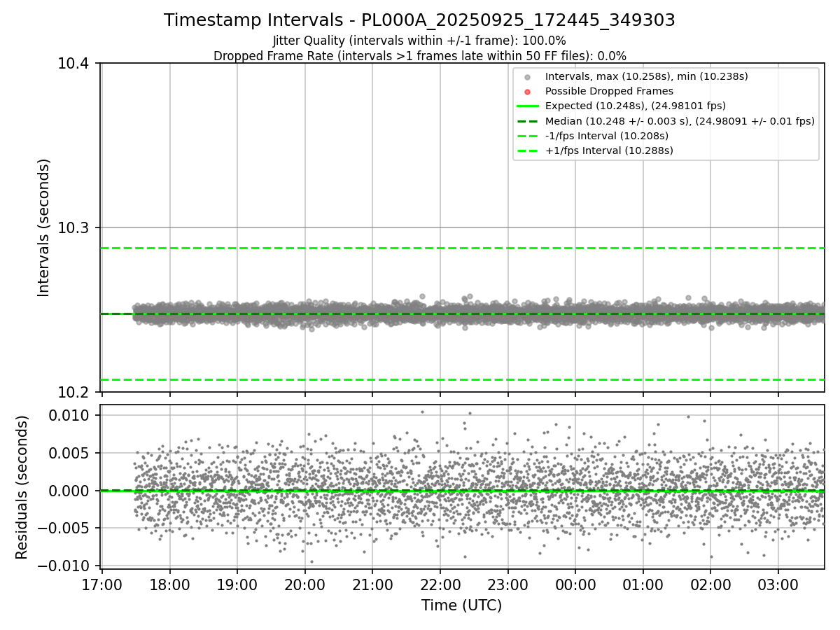Click the x-axis tick label '01:00'
Viewport: 840px width, 630px height.
[x=643, y=584]
